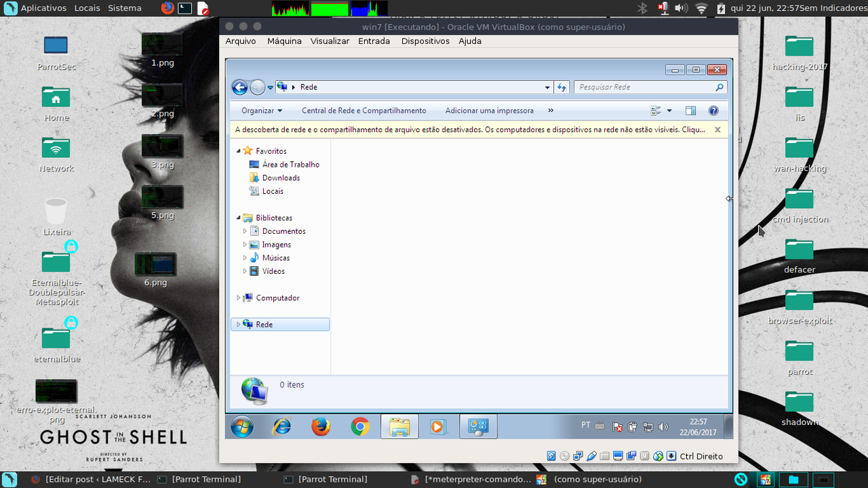The image size is (868, 488).
Task: Open the meterpreter-comando editor taskbar window
Action: point(472,479)
